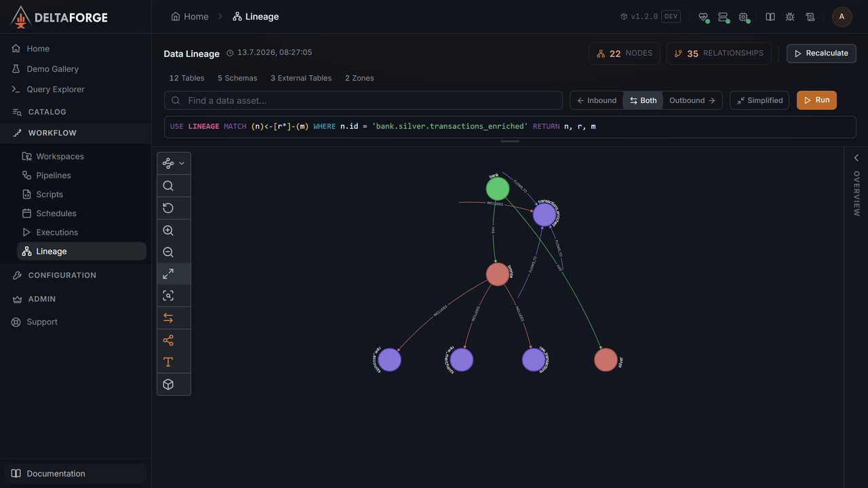Toggle Simplified view
868x488 pixels.
click(759, 100)
